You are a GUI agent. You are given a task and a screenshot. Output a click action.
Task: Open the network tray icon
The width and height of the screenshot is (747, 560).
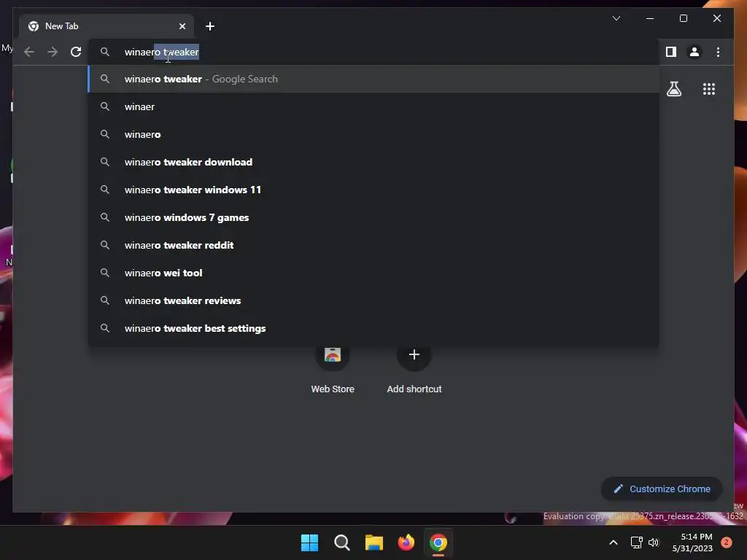[636, 542]
